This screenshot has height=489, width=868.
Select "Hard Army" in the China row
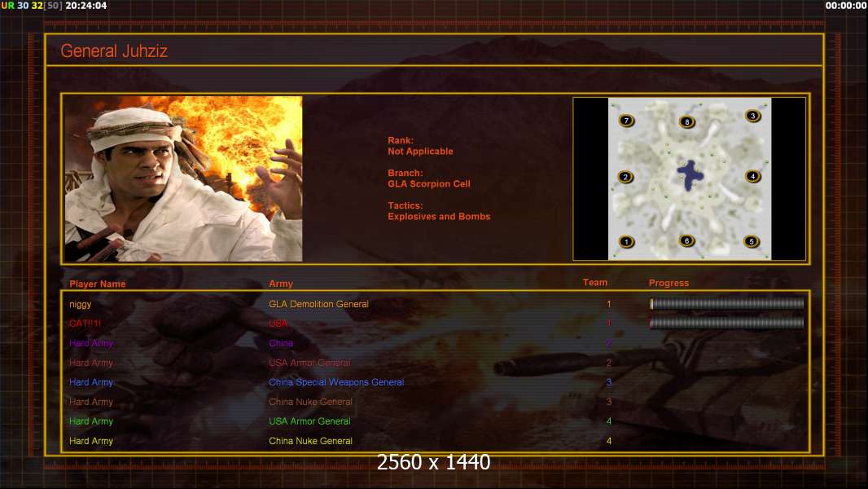[x=90, y=343]
